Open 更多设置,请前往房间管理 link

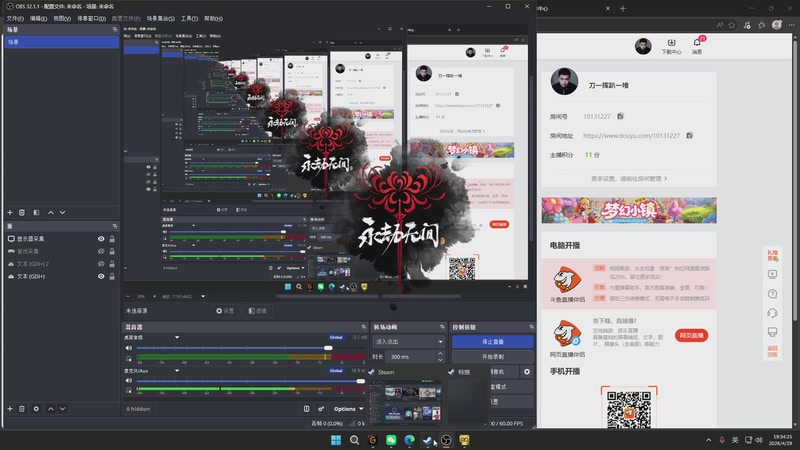tap(629, 179)
